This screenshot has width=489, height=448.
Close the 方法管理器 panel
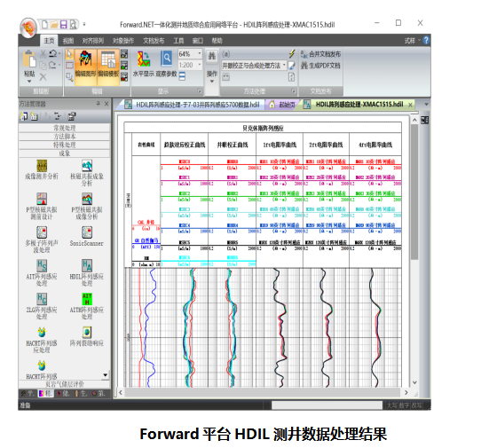coord(106,104)
